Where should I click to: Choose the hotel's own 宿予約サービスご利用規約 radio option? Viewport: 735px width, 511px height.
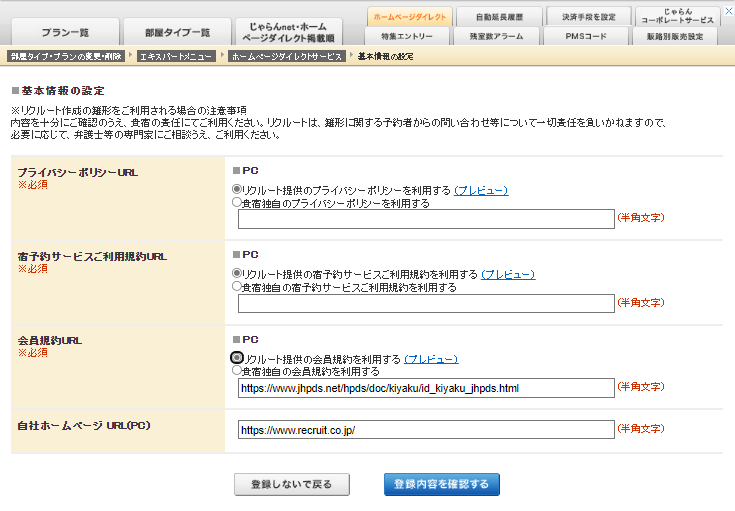[237, 286]
